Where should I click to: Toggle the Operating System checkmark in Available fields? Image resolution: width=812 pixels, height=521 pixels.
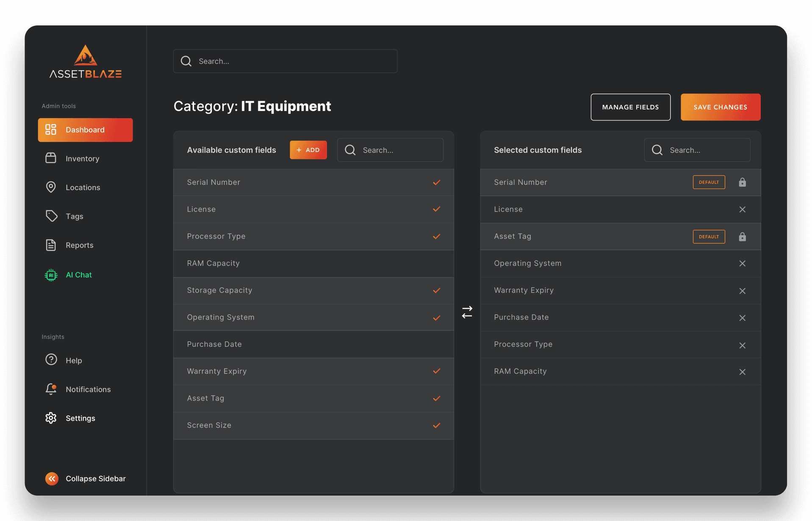coord(437,318)
